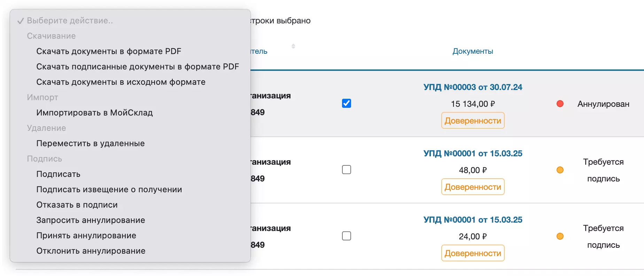
Task: Click the sort arrows icon in column header
Action: 293,46
